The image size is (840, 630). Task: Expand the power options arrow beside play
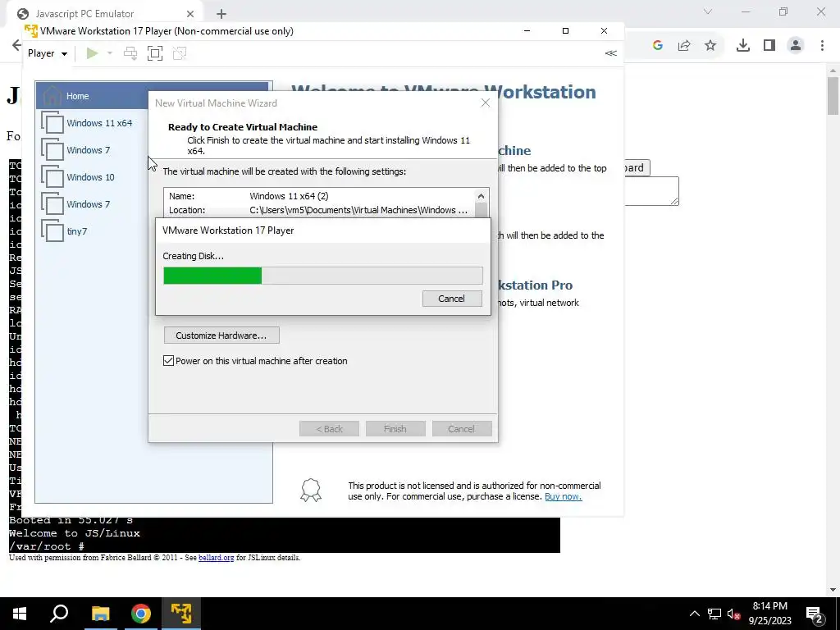tap(110, 53)
